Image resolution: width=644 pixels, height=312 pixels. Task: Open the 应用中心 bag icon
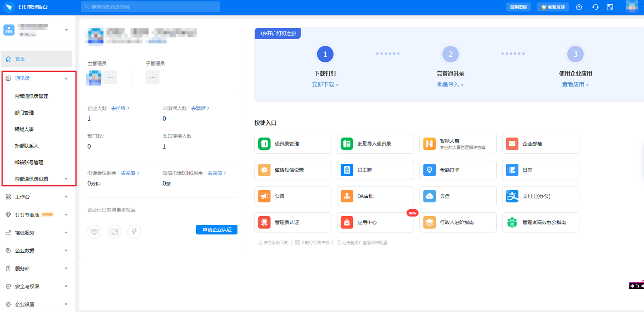(346, 222)
